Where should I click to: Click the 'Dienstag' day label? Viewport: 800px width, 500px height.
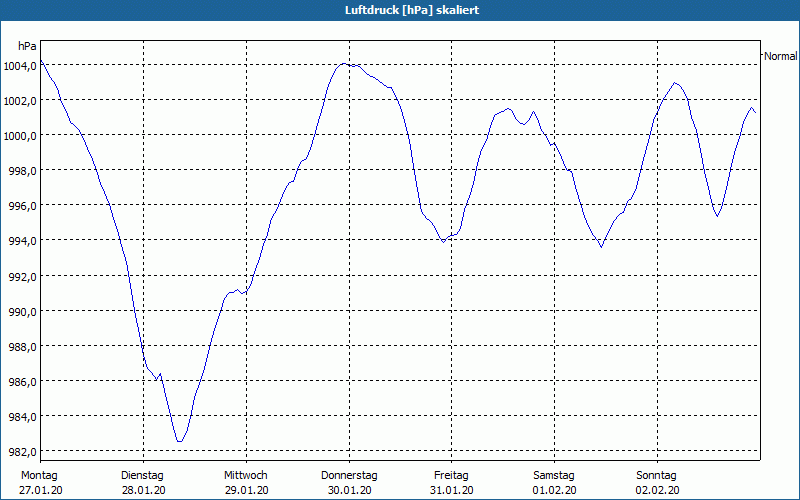pos(142,476)
